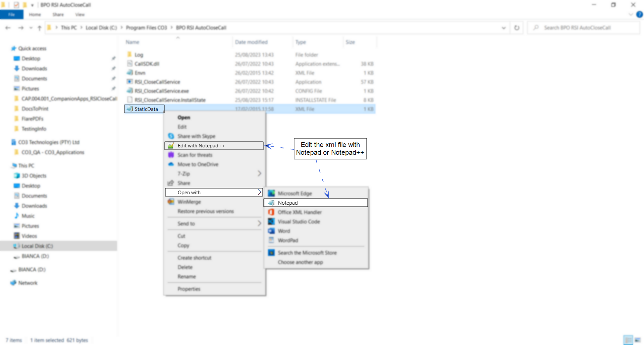This screenshot has height=345, width=644.
Task: Open the DocsToPrint folder in sidebar
Action: pyautogui.click(x=35, y=109)
